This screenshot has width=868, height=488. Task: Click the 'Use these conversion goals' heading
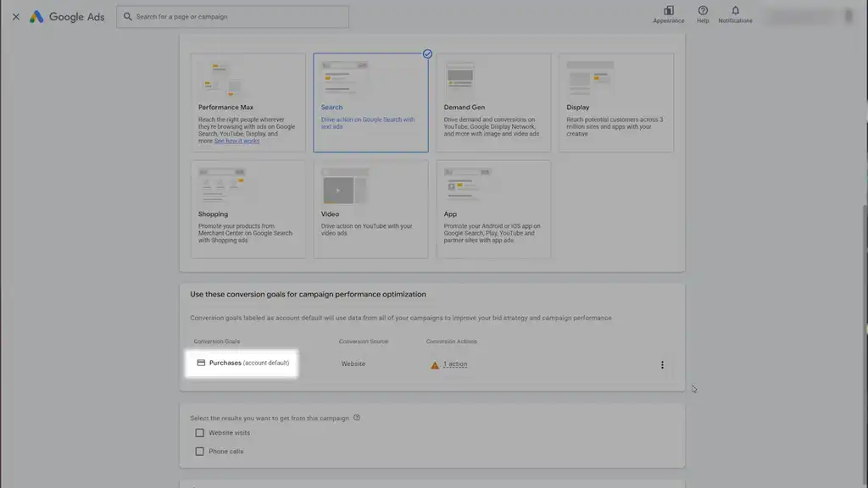coord(308,294)
